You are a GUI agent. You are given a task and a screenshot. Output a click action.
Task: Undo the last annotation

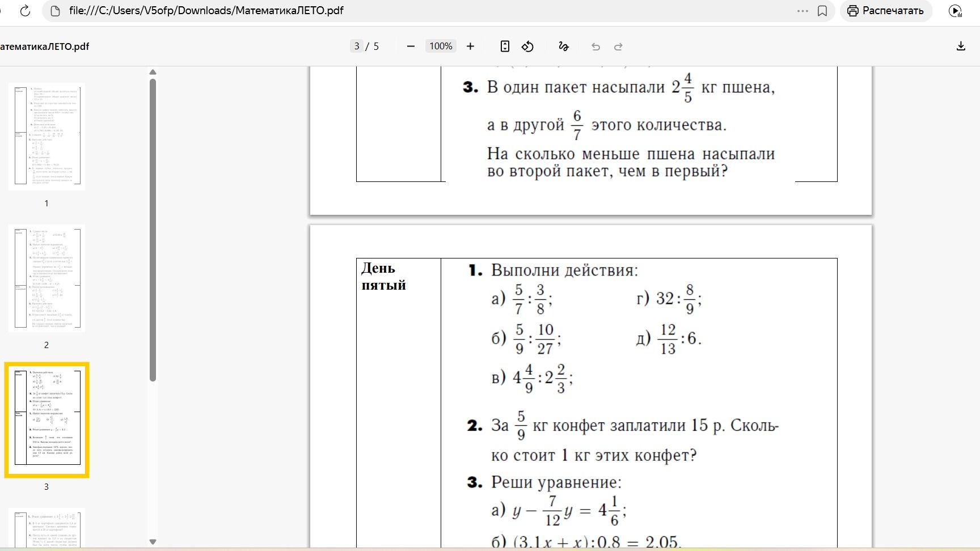(x=595, y=46)
